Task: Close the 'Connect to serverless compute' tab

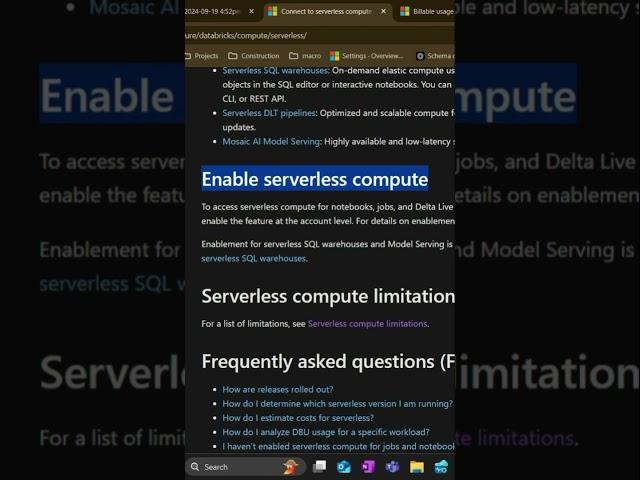Action: point(383,11)
